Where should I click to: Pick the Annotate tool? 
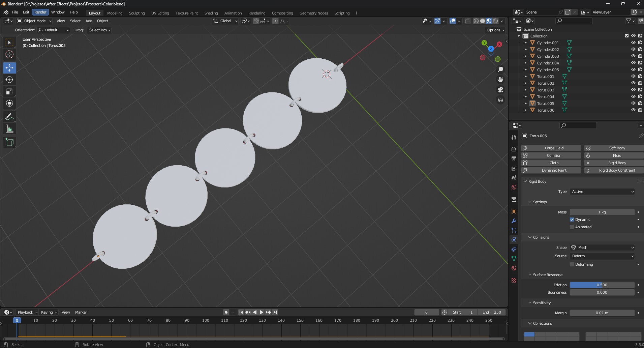9,117
